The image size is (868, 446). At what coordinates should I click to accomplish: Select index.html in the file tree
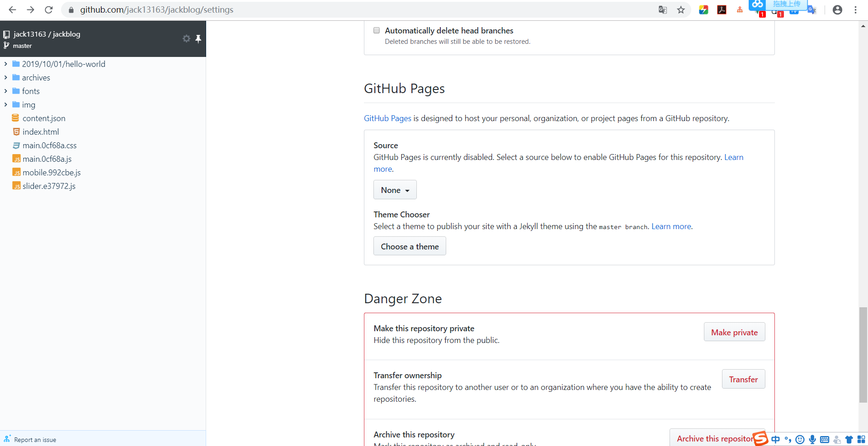(x=41, y=131)
